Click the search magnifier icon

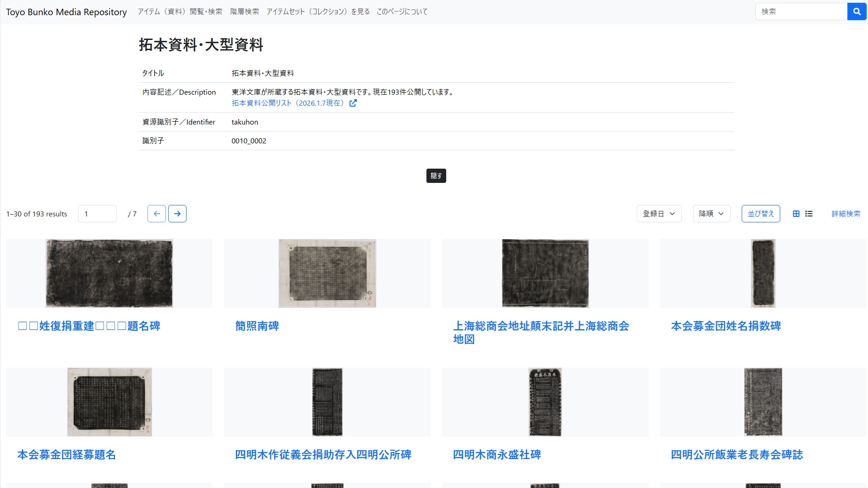pos(856,11)
